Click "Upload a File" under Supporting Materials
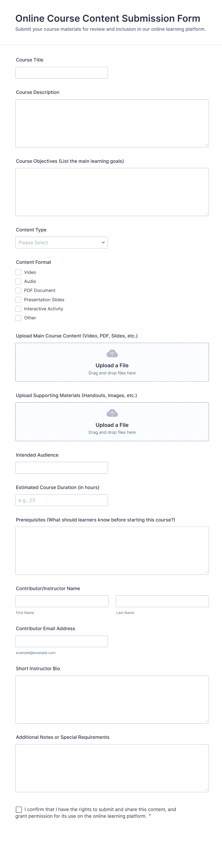222x868 pixels. 112,425
